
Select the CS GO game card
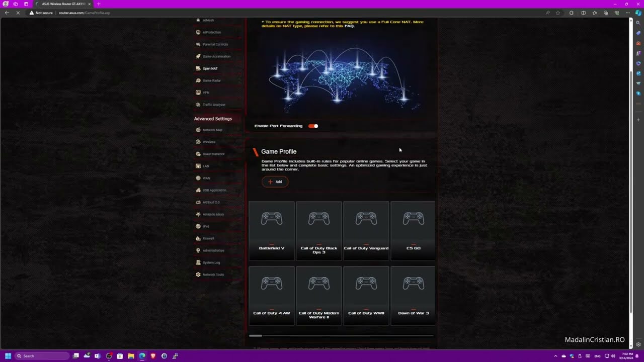[413, 231]
